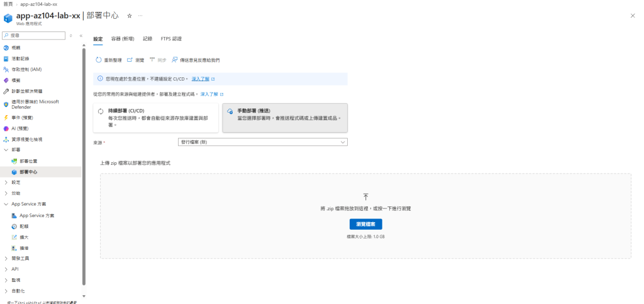Collapse sidebar with double-chevron button
Screen dimensions: 644x304
(x=81, y=36)
